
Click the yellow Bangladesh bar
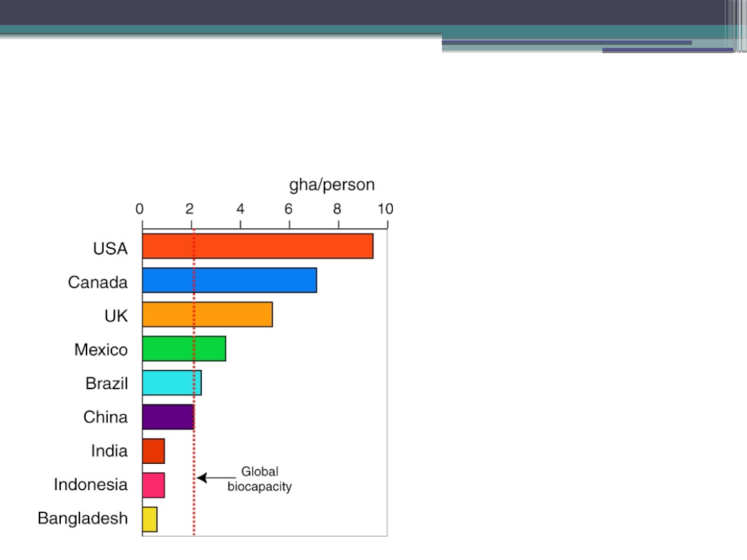(x=149, y=519)
